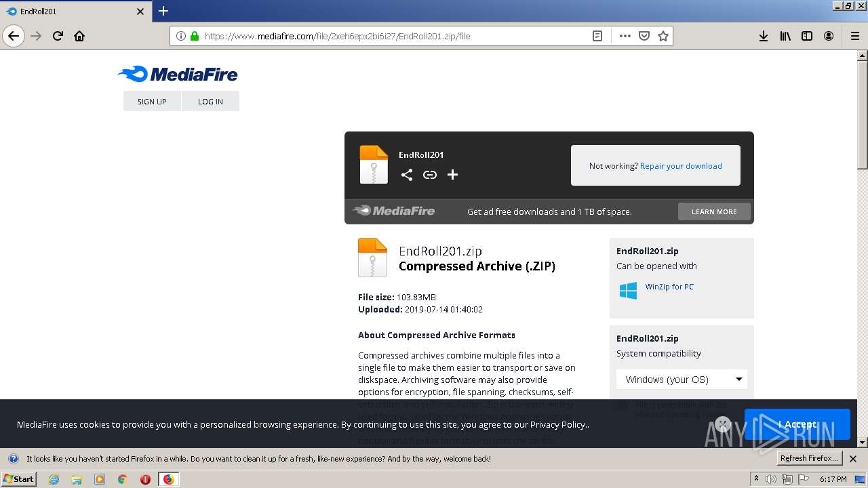This screenshot has width=868, height=488.
Task: Click volume speaker icon in system tray
Action: coord(770,479)
